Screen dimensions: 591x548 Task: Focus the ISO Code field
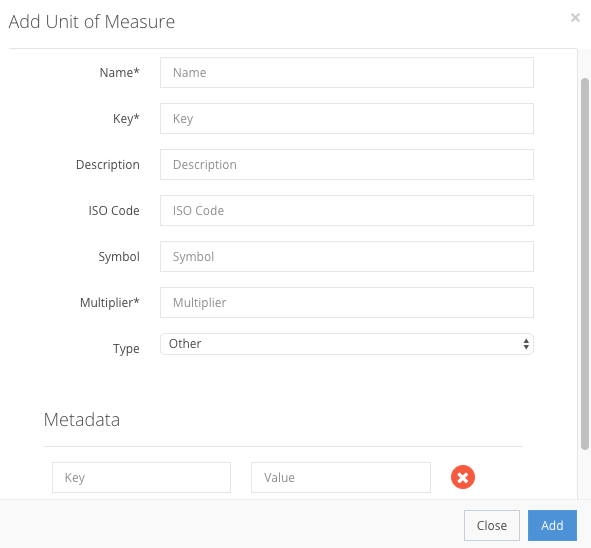coord(346,210)
